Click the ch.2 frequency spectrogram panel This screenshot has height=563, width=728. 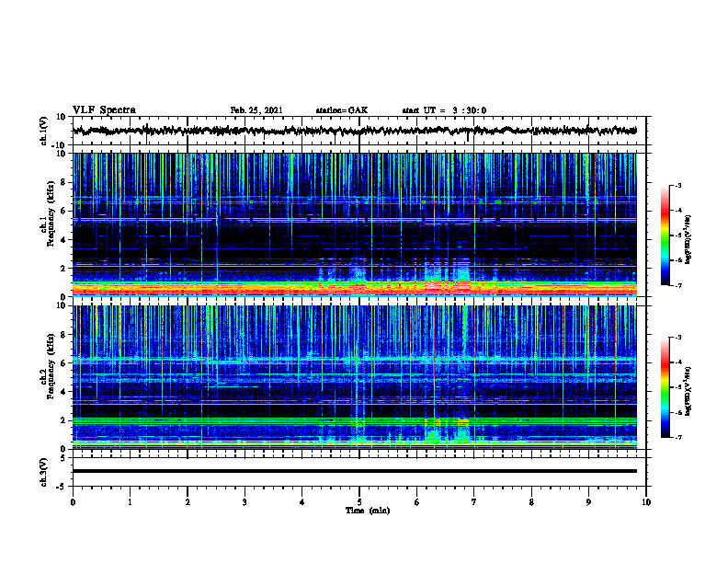click(355, 377)
